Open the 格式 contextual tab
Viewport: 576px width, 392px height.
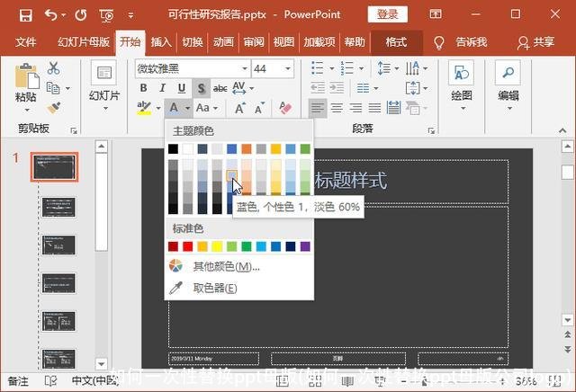click(396, 42)
